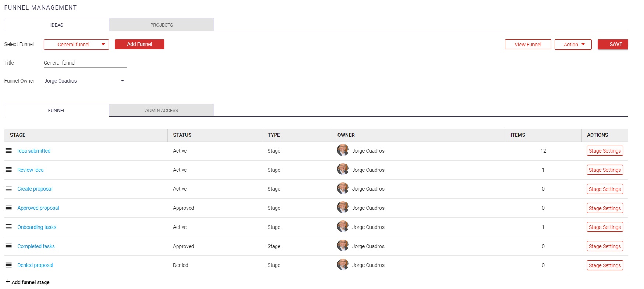Click drag handle icon for Onboarding tasks

(8, 227)
